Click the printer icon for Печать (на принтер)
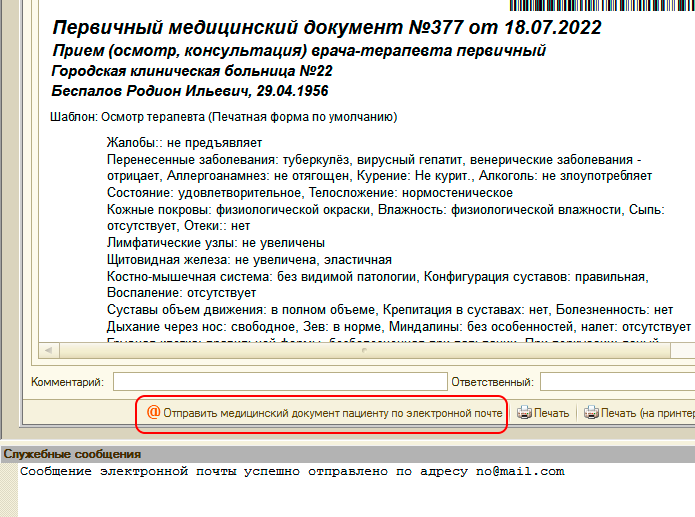Viewport: 695px width, 517px height. pyautogui.click(x=591, y=413)
